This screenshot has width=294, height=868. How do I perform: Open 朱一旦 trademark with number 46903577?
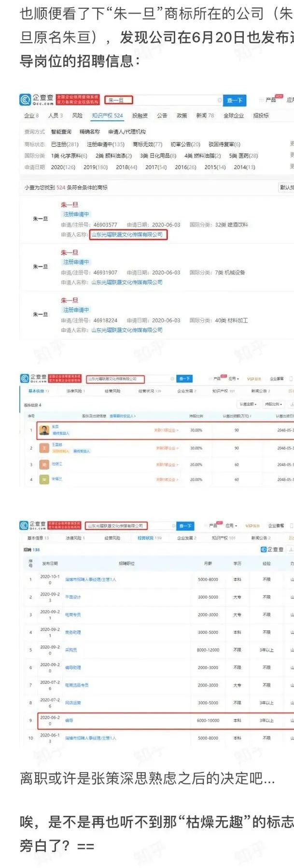70,205
